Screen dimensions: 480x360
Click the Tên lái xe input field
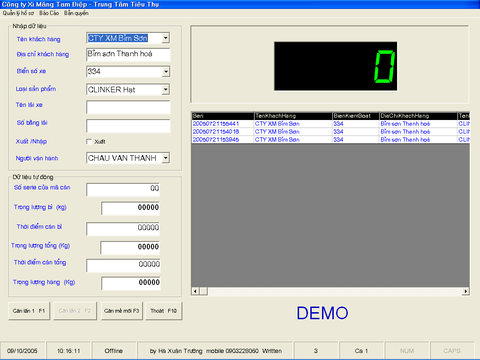pos(128,107)
